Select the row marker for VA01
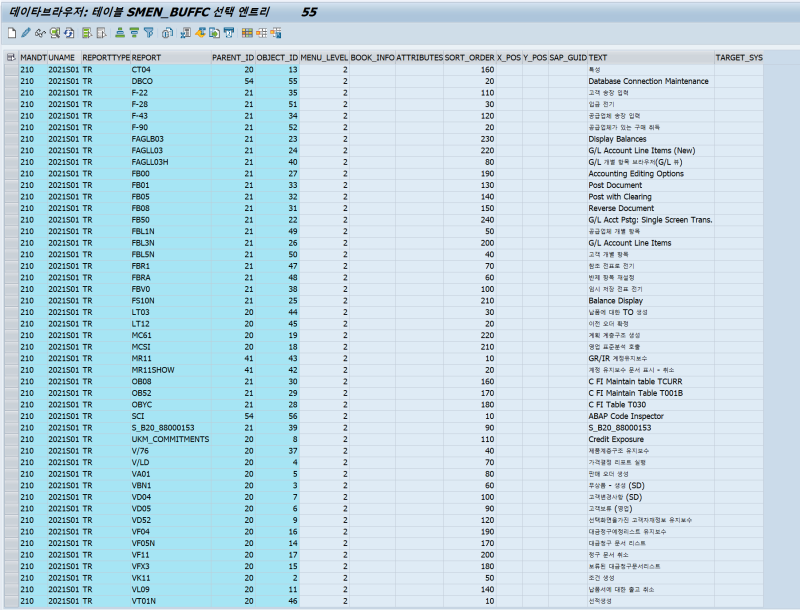Viewport: 800px width, 610px height. (x=11, y=474)
